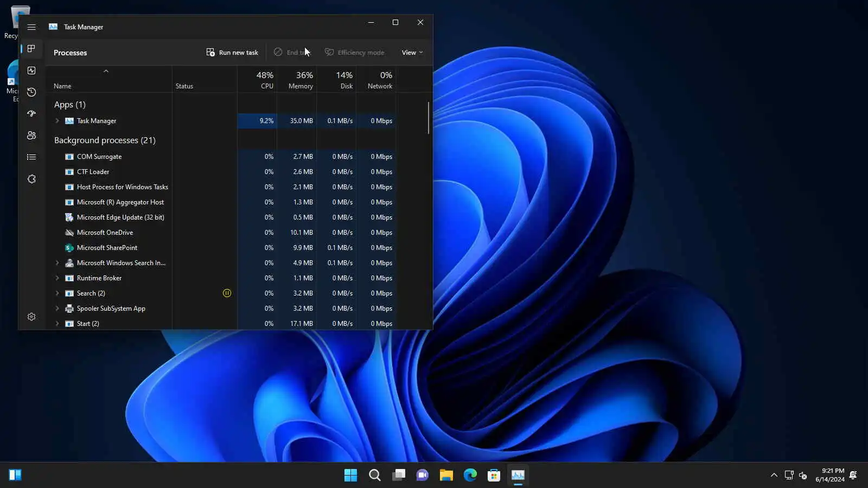This screenshot has height=488, width=868.
Task: Open the Performance page in sidebar
Action: pos(31,70)
